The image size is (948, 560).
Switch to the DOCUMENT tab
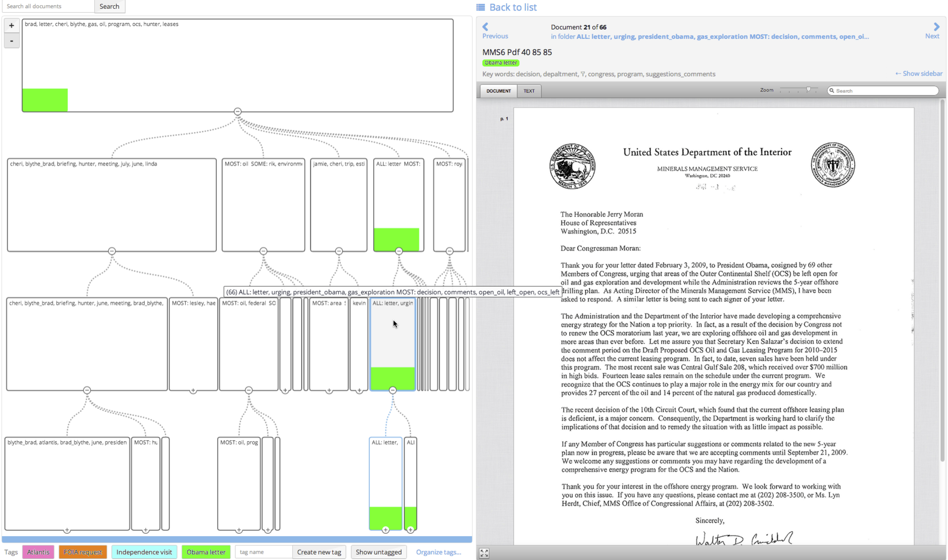point(499,91)
